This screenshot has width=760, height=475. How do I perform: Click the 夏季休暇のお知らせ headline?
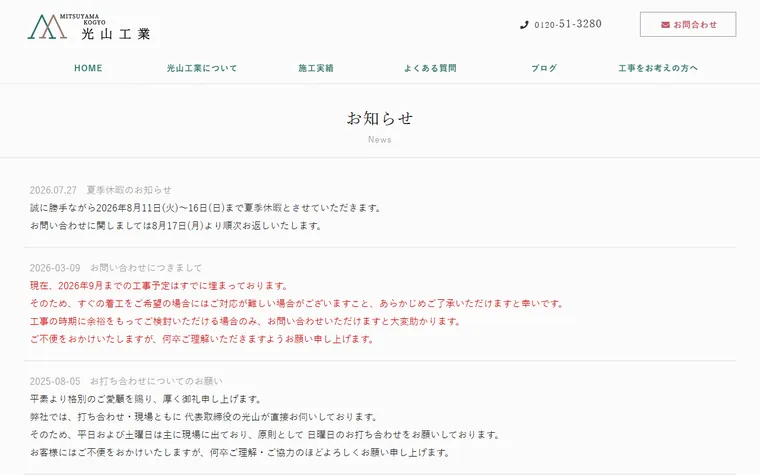pos(129,190)
